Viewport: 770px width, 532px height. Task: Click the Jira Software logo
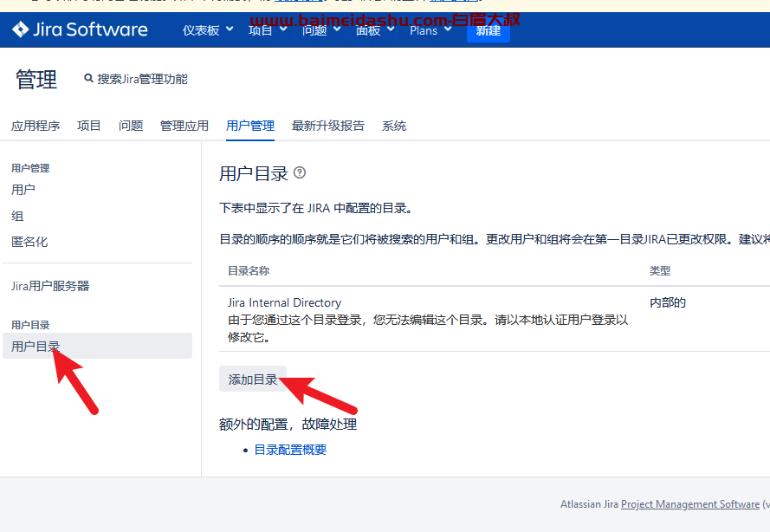[80, 29]
